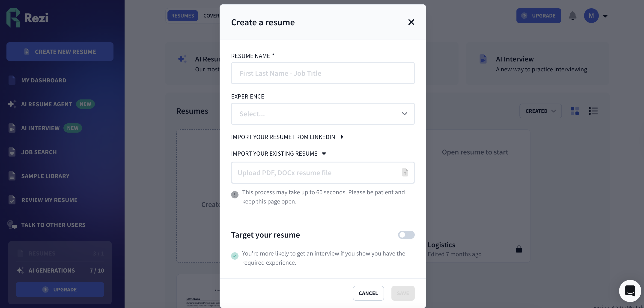Image resolution: width=644 pixels, height=308 pixels.
Task: Open Job Search from the sidebar
Action: (x=39, y=152)
